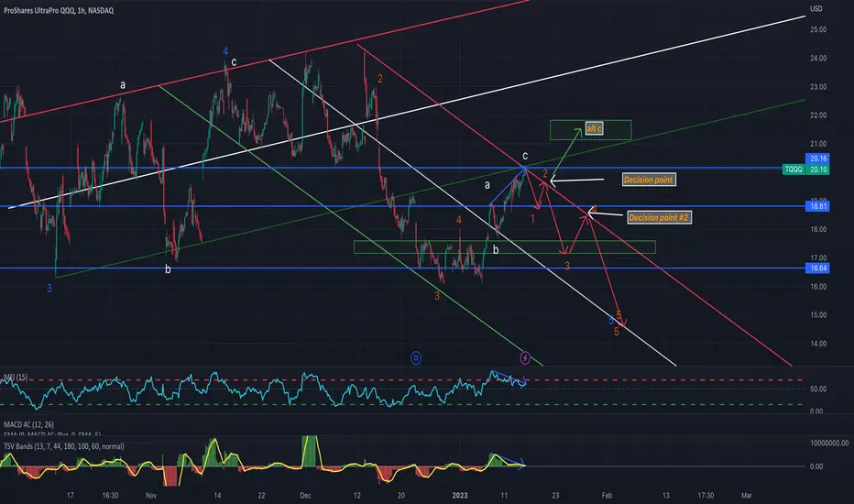Open the MFI (15) indicator legend
The height and width of the screenshot is (504, 854).
[x=16, y=378]
